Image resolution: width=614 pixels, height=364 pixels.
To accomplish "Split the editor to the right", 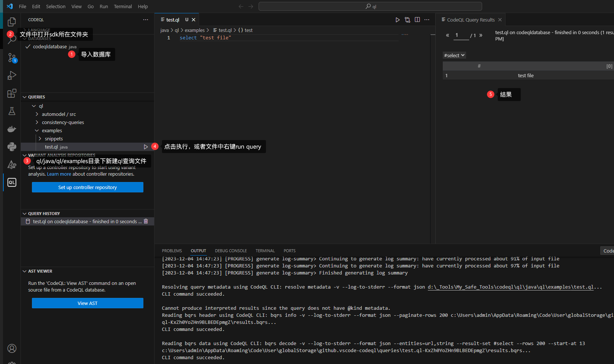I will tap(417, 20).
